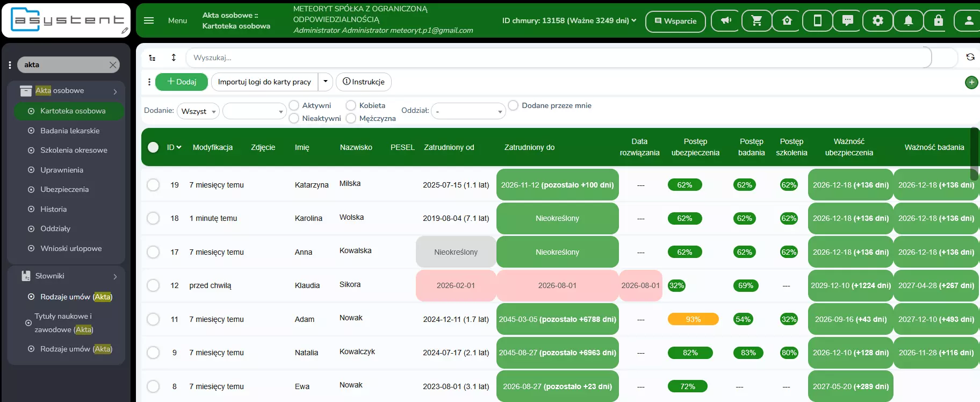Open the chat messages icon
Screen dimensions: 980x402
[847, 21]
